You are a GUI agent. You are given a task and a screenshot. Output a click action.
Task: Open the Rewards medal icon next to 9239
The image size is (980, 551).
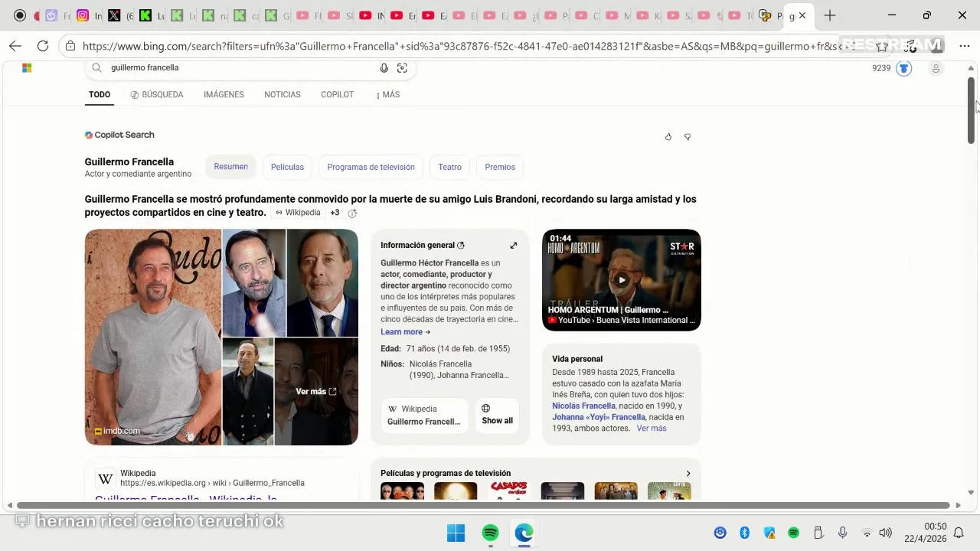tap(904, 68)
